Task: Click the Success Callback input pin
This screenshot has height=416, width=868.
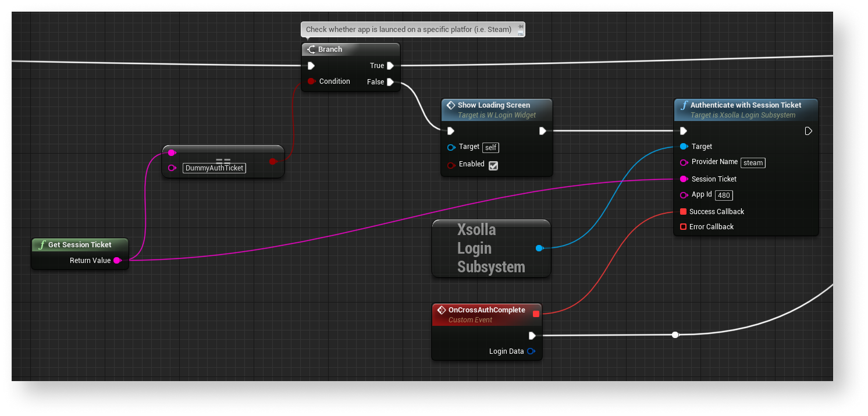Action: [683, 212]
